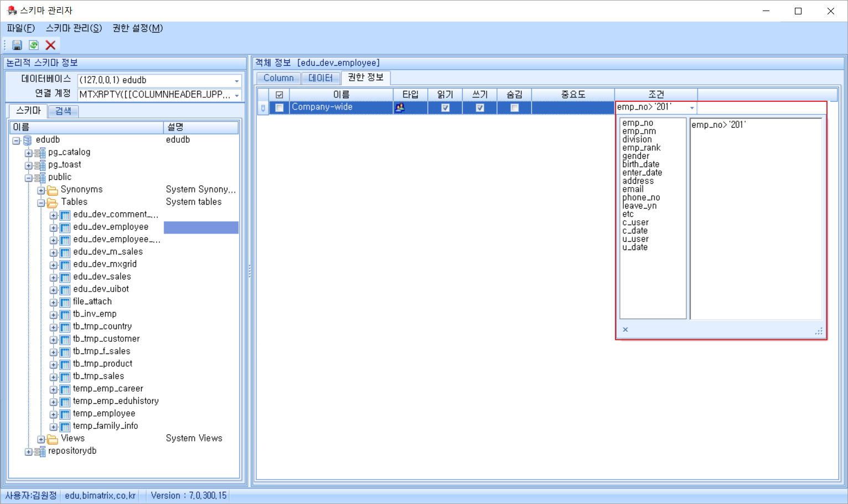Open the condition emp_no>'201' dropdown arrow
The image size is (848, 504).
[692, 108]
